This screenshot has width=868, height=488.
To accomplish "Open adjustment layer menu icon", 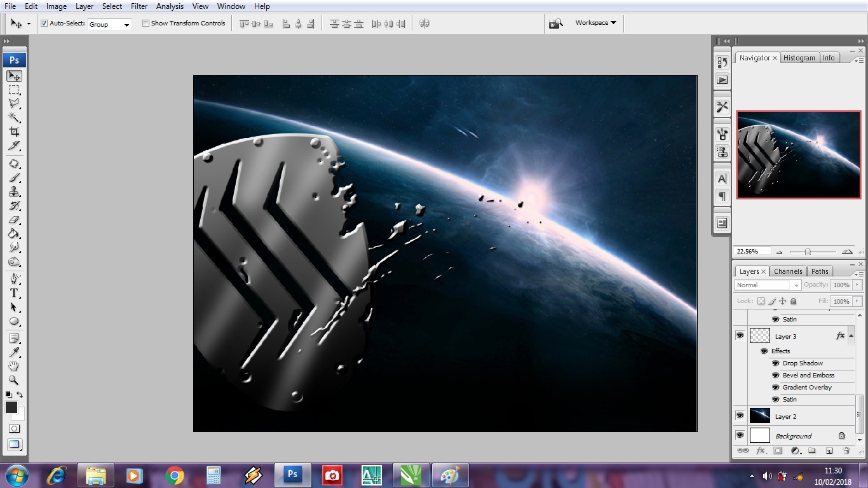I will point(795,451).
